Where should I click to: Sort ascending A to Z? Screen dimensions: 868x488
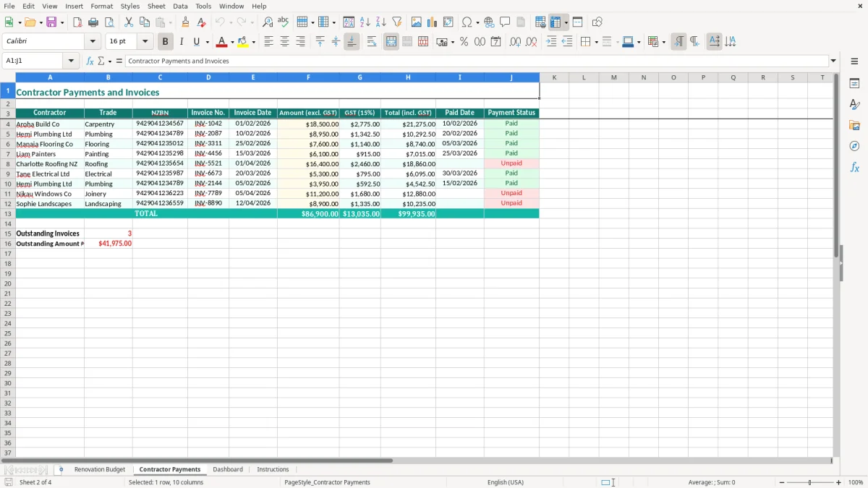365,22
